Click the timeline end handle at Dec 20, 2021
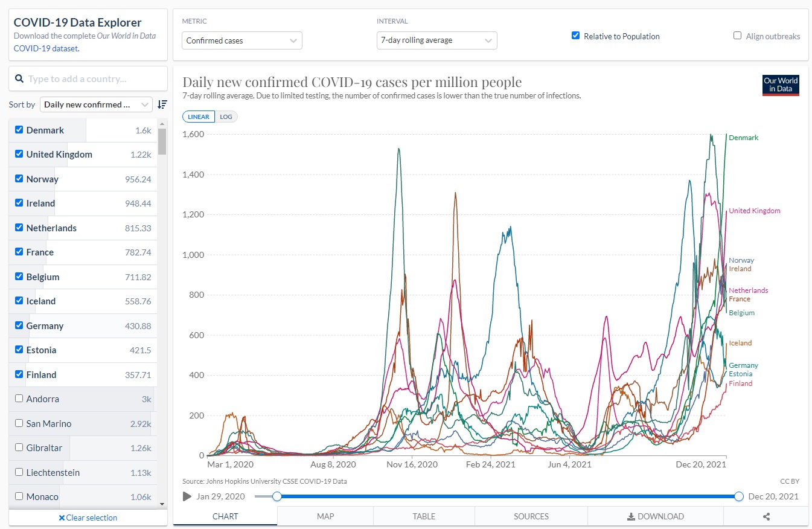The height and width of the screenshot is (529, 812). [739, 496]
